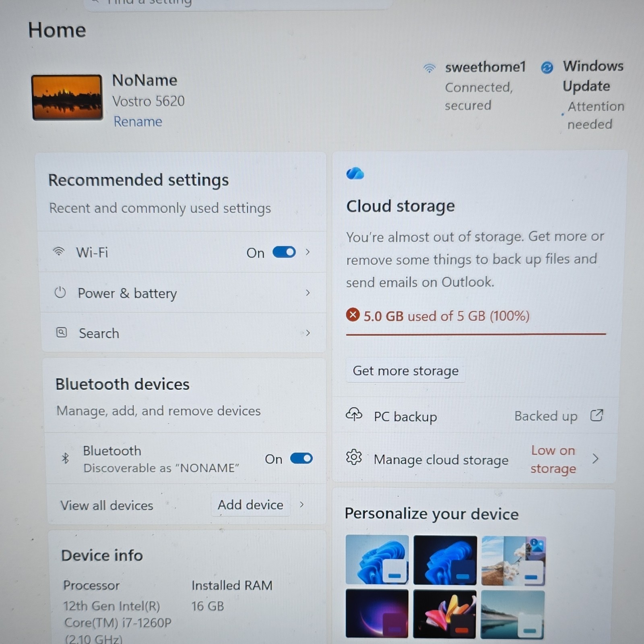Screen dimensions: 644x644
Task: Click the sweethome1 Wi-Fi status icon
Action: pyautogui.click(x=429, y=68)
